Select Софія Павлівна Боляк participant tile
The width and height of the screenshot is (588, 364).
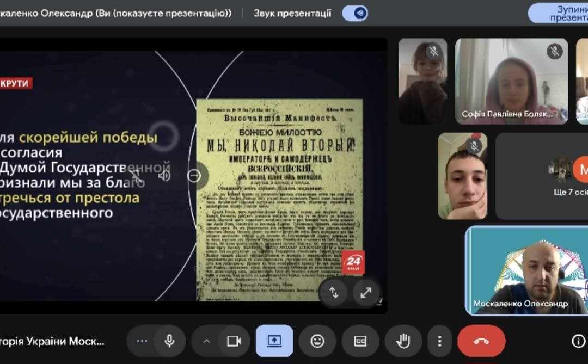tap(511, 81)
